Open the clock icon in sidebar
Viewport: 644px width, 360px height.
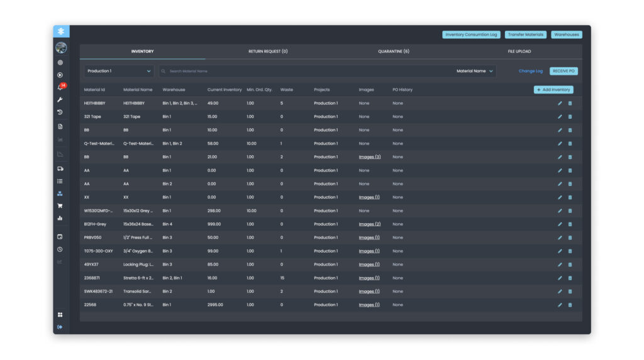pos(60,249)
